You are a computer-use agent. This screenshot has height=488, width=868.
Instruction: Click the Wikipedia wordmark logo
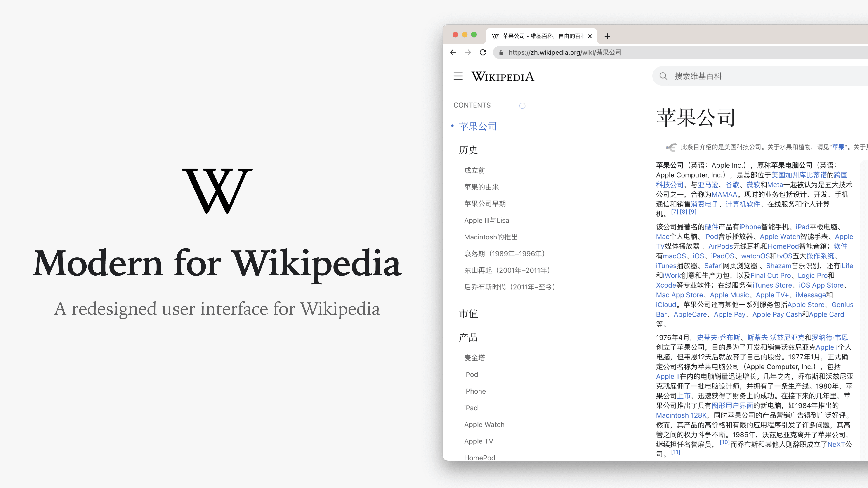click(503, 76)
